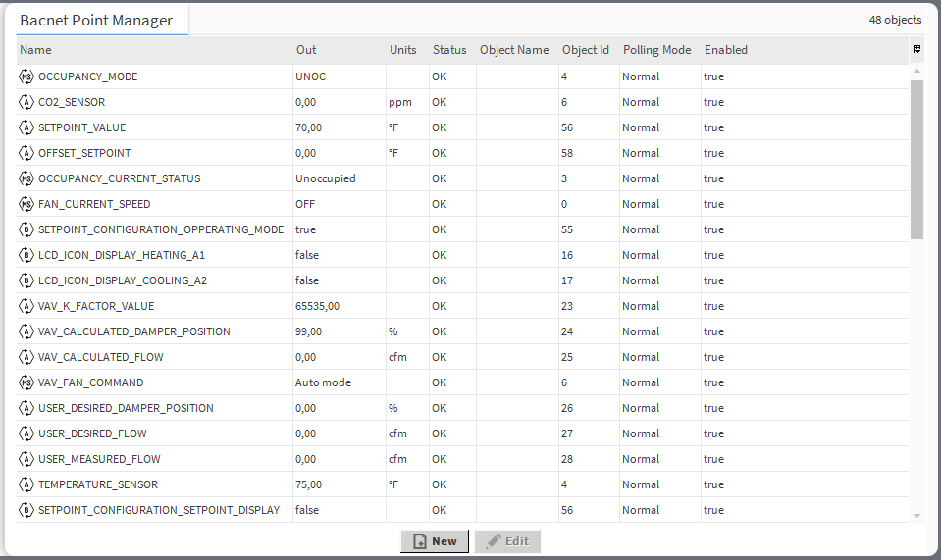Screen dimensions: 941x560
Task: Click the LCD_ICON_DISPLAY_HEATING_A1 binary point icon
Action: coord(26,255)
